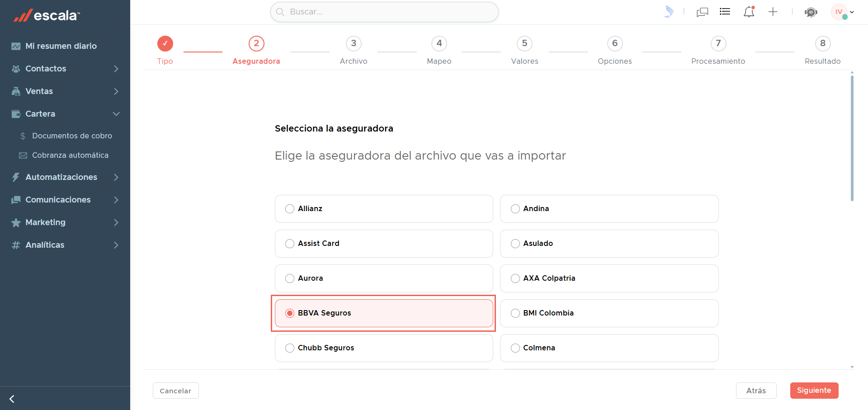Viewport: 868px width, 410px height.
Task: Click the plus icon to add new
Action: click(773, 12)
